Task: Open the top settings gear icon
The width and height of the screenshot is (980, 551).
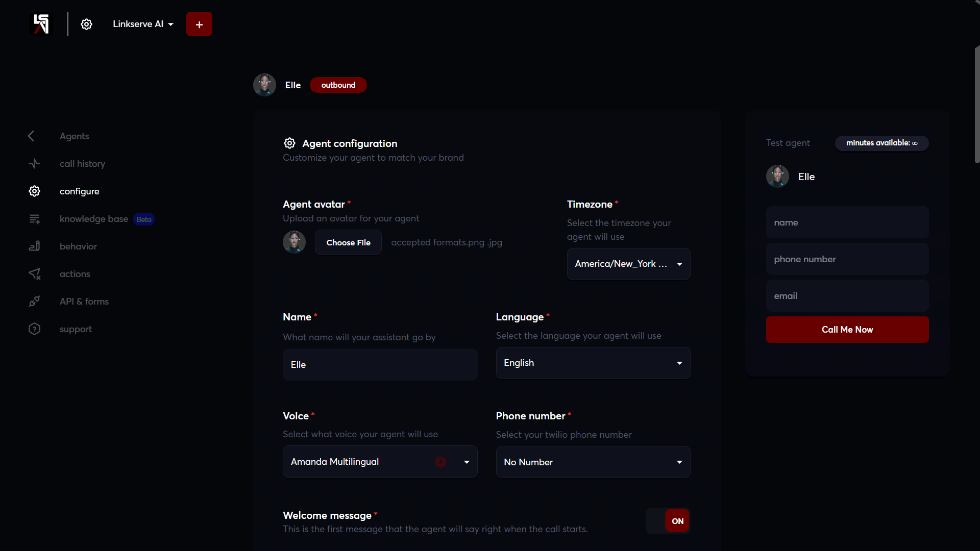Action: (86, 24)
